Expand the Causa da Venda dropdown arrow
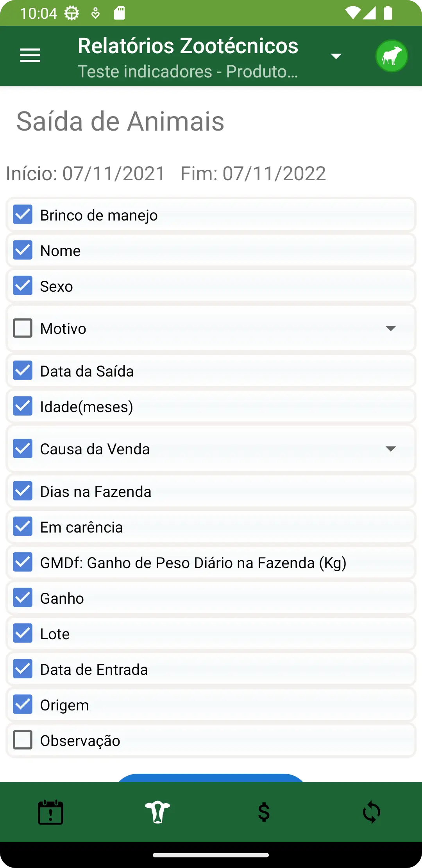Viewport: 422px width, 868px height. coord(390,448)
